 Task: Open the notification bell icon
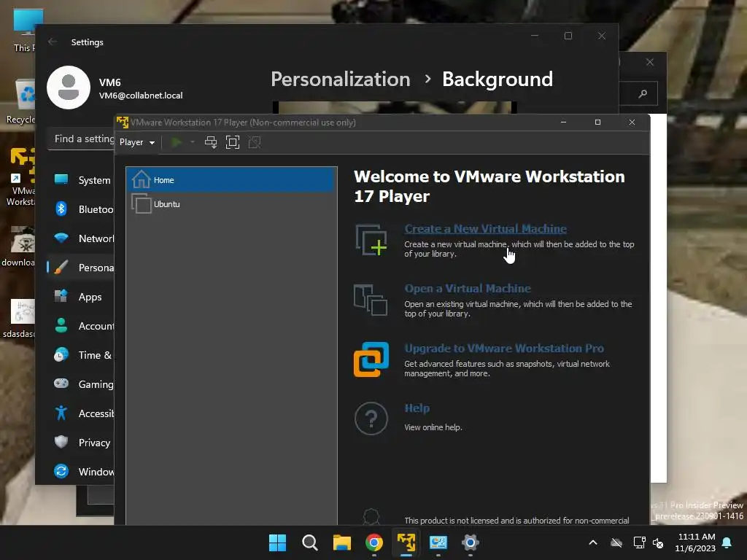click(727, 542)
